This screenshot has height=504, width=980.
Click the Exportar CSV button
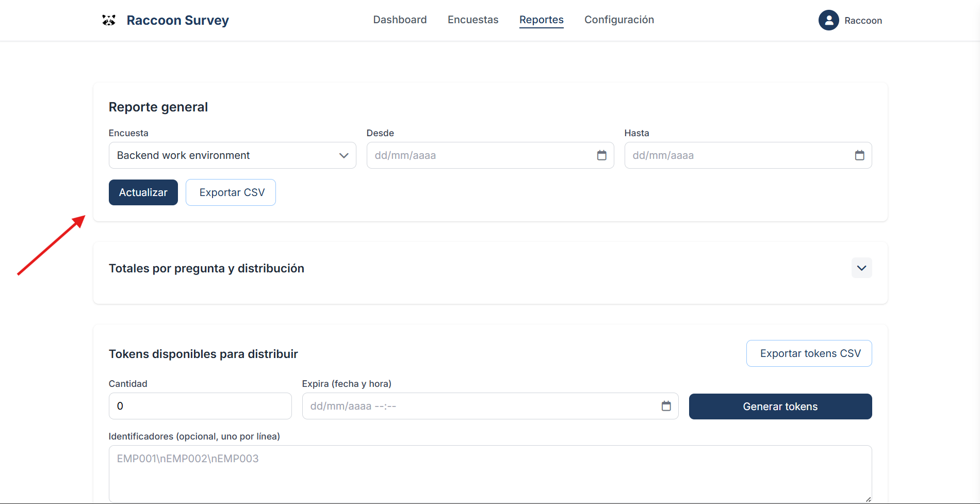click(231, 192)
